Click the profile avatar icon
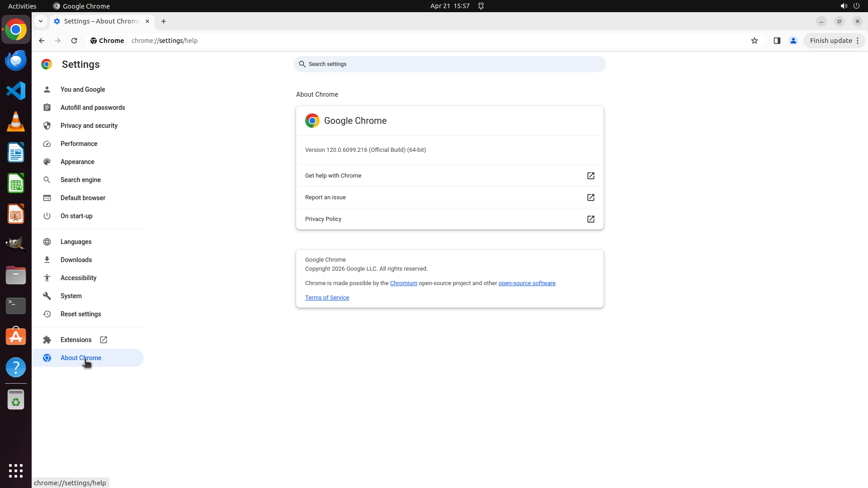Viewport: 868px width, 488px height. pos(793,41)
